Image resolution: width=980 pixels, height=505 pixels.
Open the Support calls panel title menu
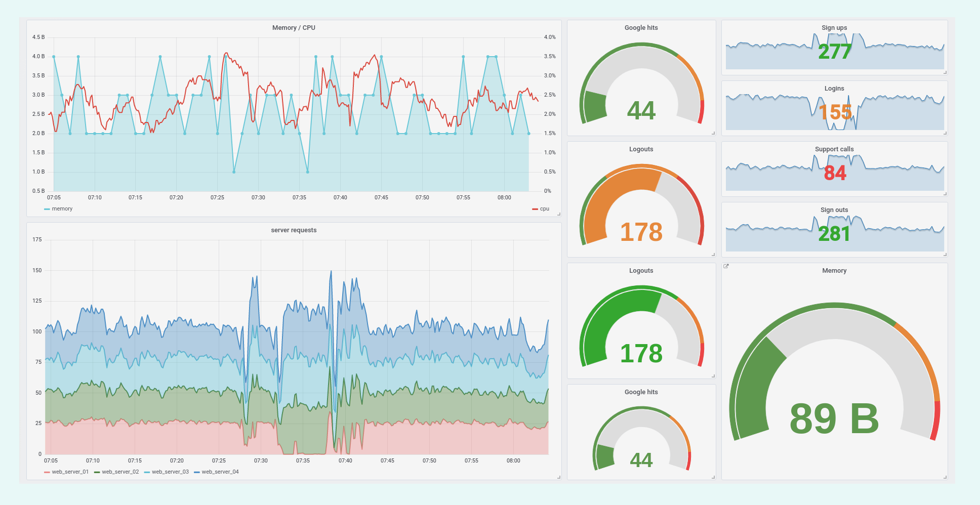click(x=834, y=149)
